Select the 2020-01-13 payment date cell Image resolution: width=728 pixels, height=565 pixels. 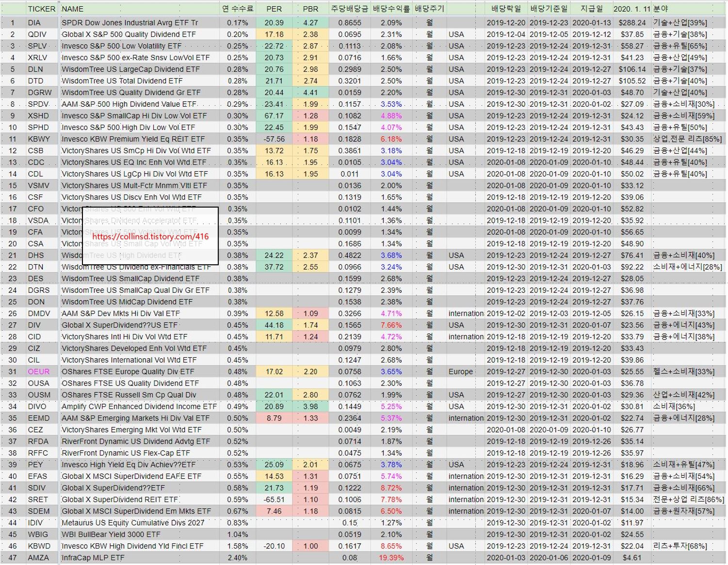coord(592,23)
